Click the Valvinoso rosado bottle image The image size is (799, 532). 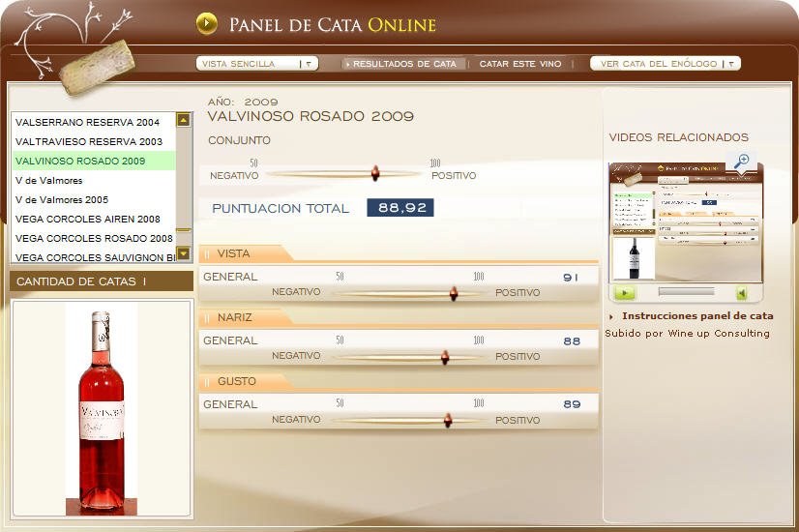pyautogui.click(x=102, y=409)
